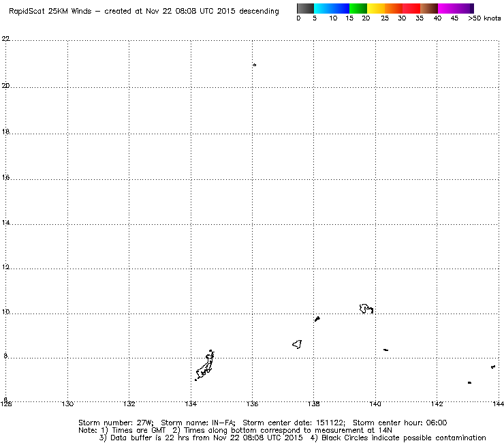This screenshot has height=443, width=504.
Task: Click the green 15-20 knots legend segment
Action: 358,8
